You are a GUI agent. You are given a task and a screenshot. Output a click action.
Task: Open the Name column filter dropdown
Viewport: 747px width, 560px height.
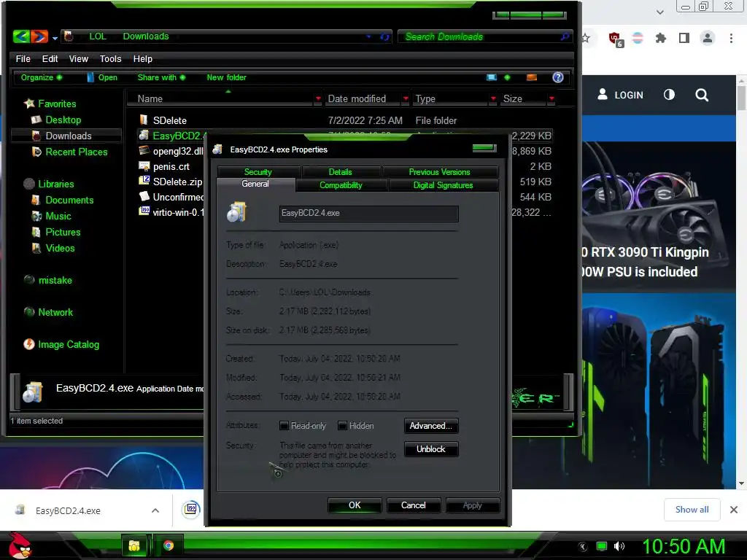(318, 98)
